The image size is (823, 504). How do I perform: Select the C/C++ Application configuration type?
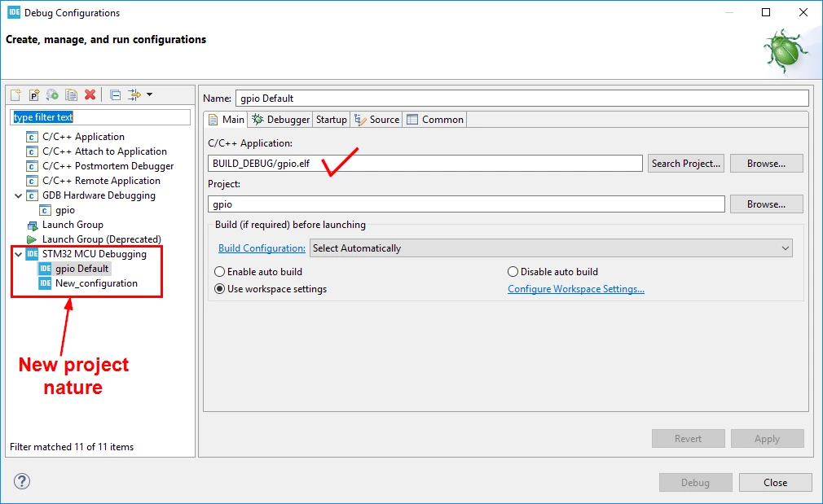[83, 136]
